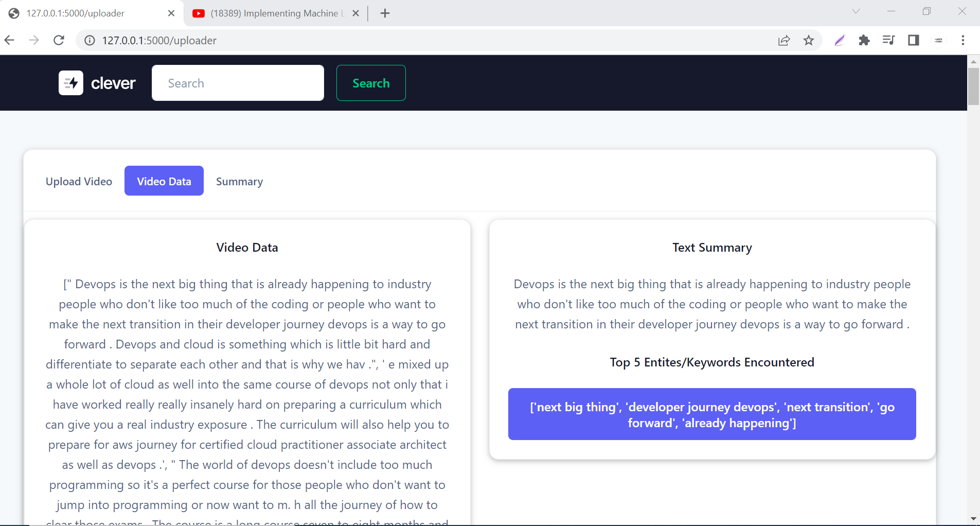Open Chrome three-dot menu
980x526 pixels.
(963, 40)
